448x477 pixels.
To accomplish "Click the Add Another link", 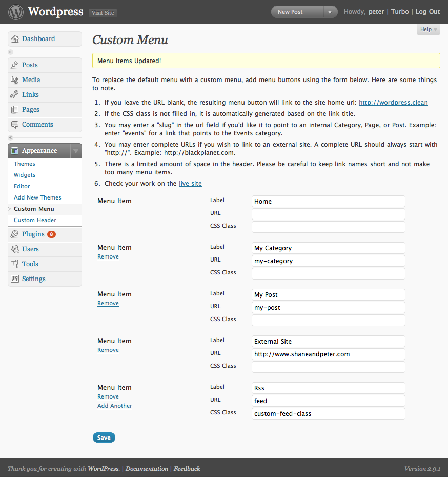I will point(115,406).
